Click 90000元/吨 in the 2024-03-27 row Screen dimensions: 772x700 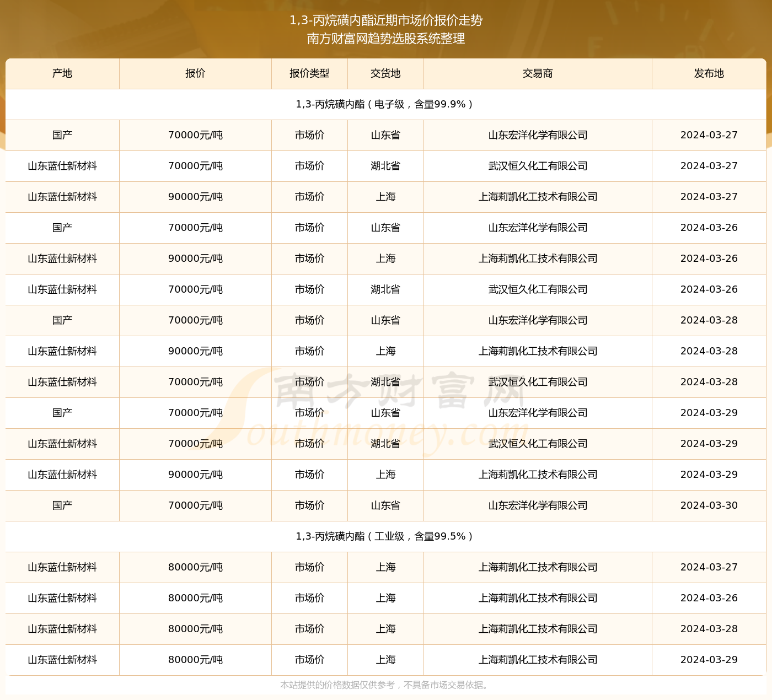[195, 197]
